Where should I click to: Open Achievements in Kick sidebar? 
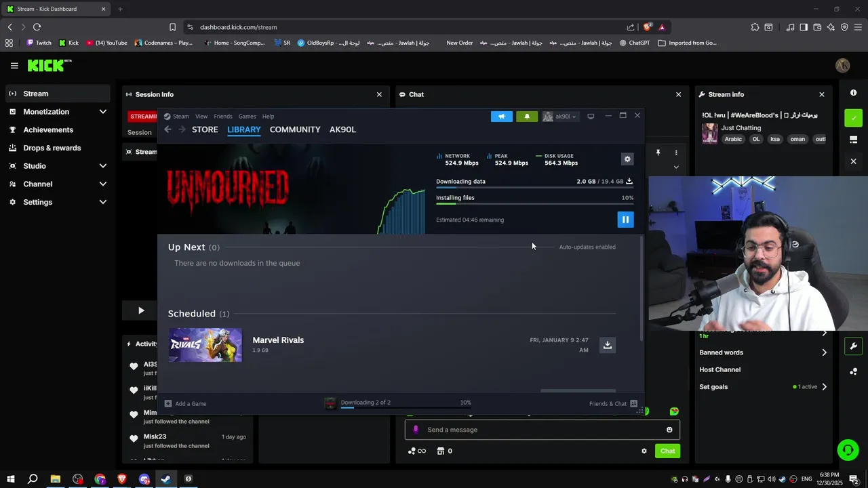pyautogui.click(x=58, y=130)
